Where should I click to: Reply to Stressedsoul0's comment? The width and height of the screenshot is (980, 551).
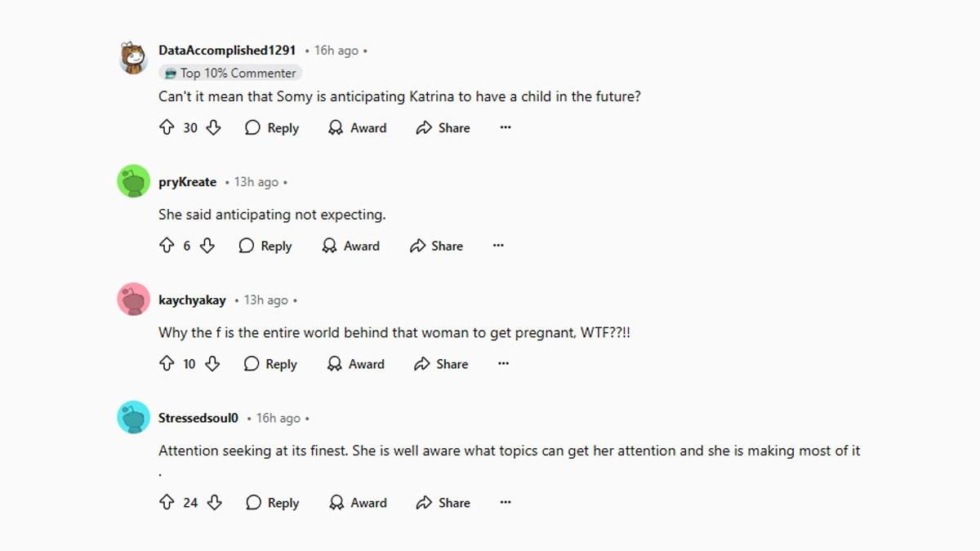(x=273, y=503)
